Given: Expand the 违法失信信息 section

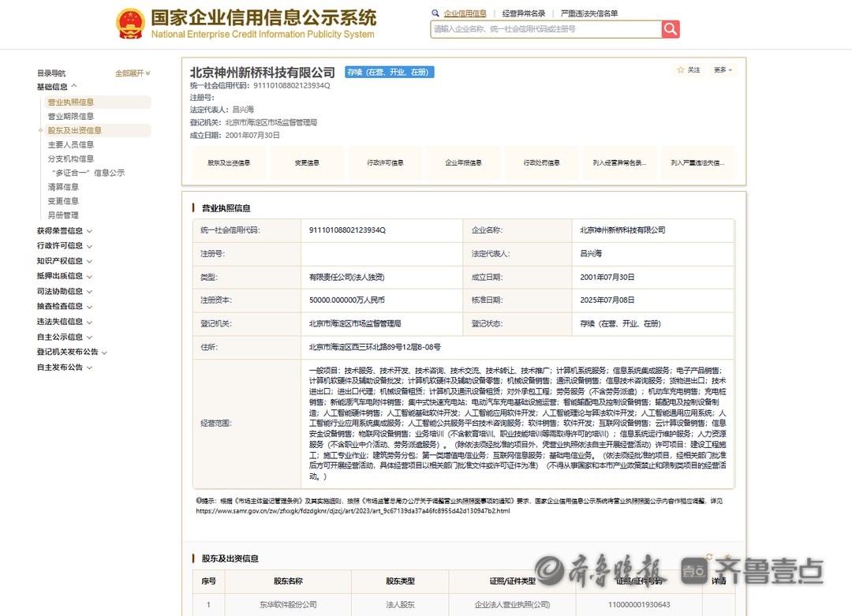Looking at the screenshot, I should 65,322.
